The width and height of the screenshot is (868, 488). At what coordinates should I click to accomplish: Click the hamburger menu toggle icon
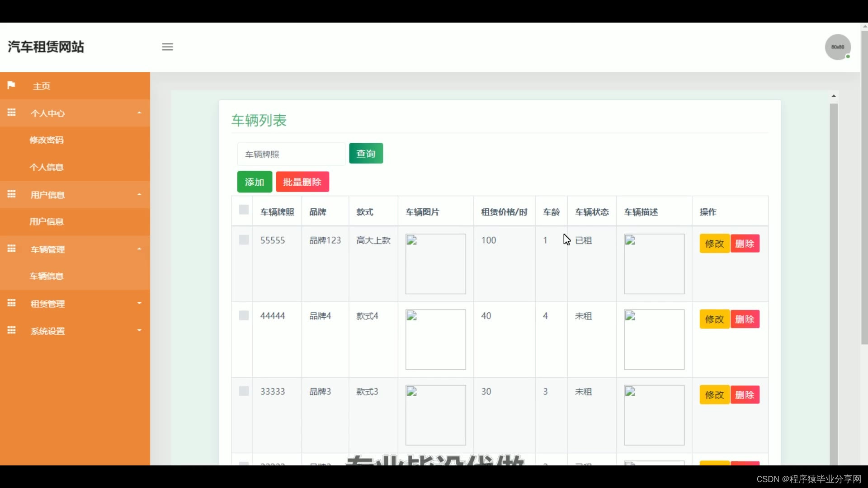click(x=167, y=47)
